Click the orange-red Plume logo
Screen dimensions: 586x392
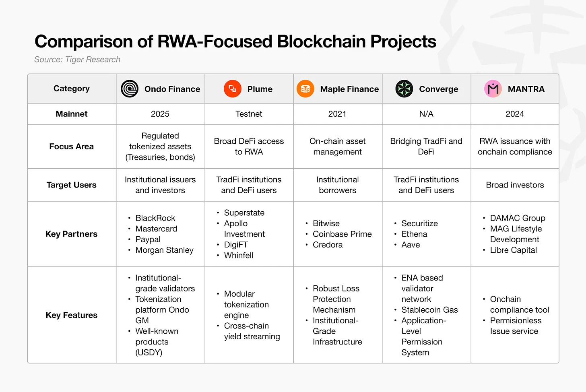232,89
